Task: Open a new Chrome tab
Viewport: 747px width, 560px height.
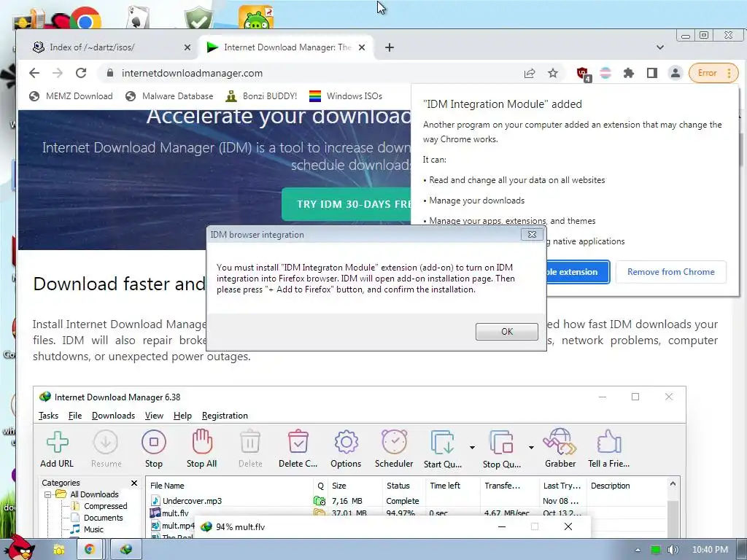Action: pos(390,47)
